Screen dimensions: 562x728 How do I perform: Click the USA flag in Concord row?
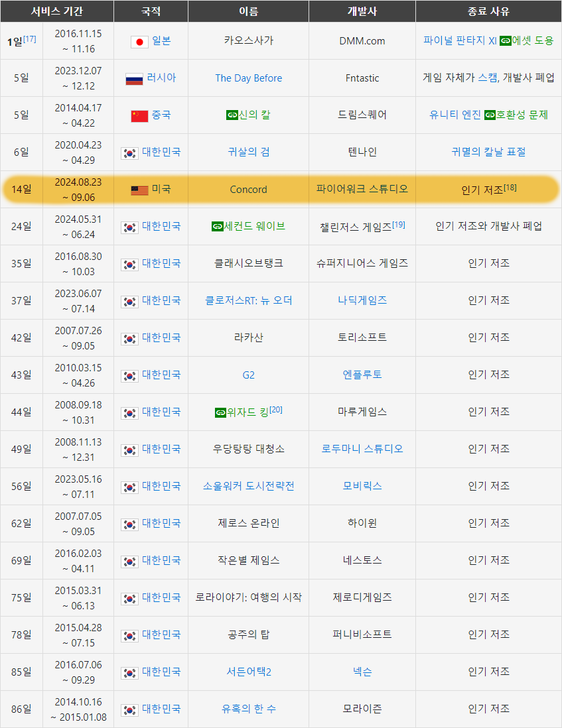tap(139, 190)
